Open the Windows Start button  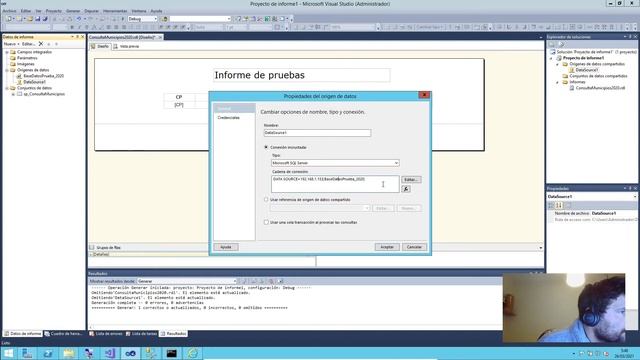point(8,353)
